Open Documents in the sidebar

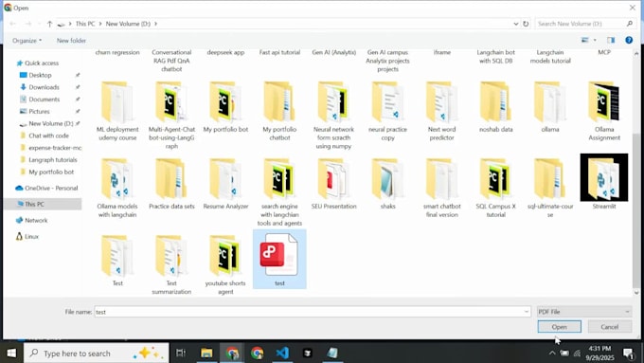tap(44, 100)
